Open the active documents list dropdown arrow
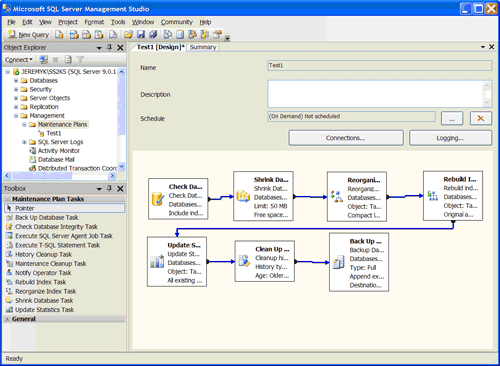Image resolution: width=500 pixels, height=366 pixels. (483, 47)
